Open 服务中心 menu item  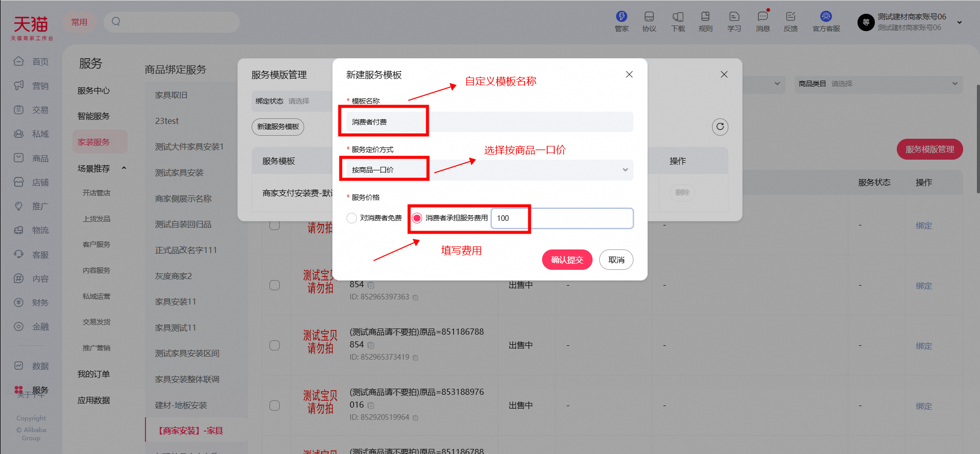click(x=94, y=90)
